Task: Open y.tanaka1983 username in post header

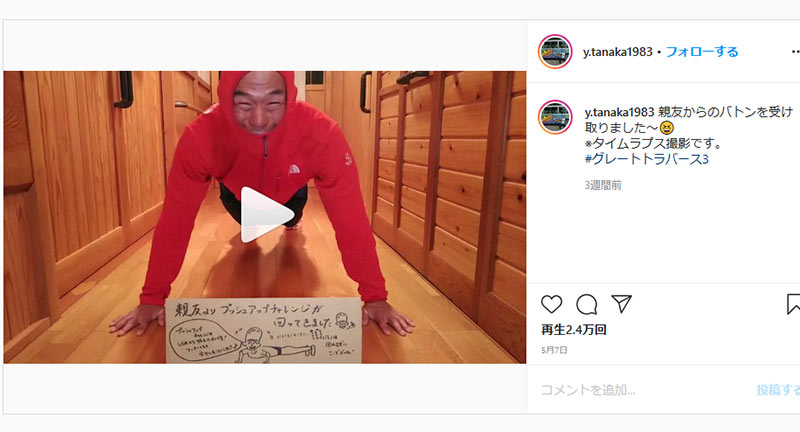Action: click(x=618, y=52)
